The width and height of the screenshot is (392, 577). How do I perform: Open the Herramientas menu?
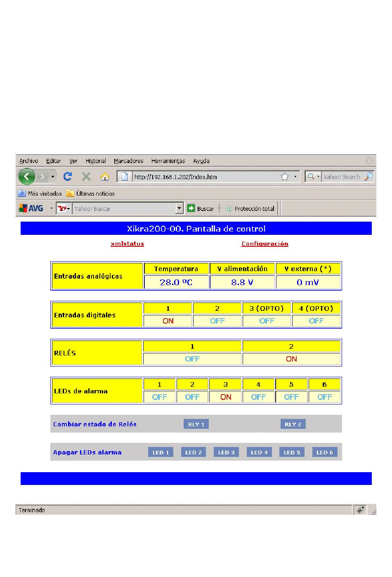[168, 161]
